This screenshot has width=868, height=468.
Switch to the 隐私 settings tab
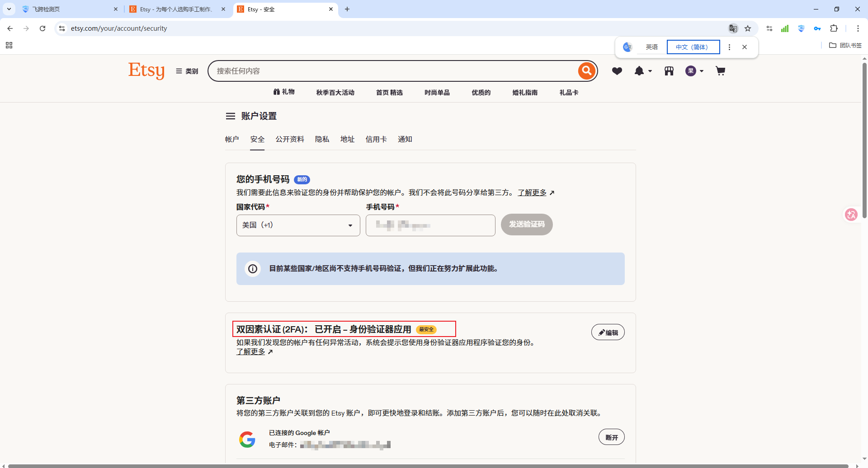(322, 139)
